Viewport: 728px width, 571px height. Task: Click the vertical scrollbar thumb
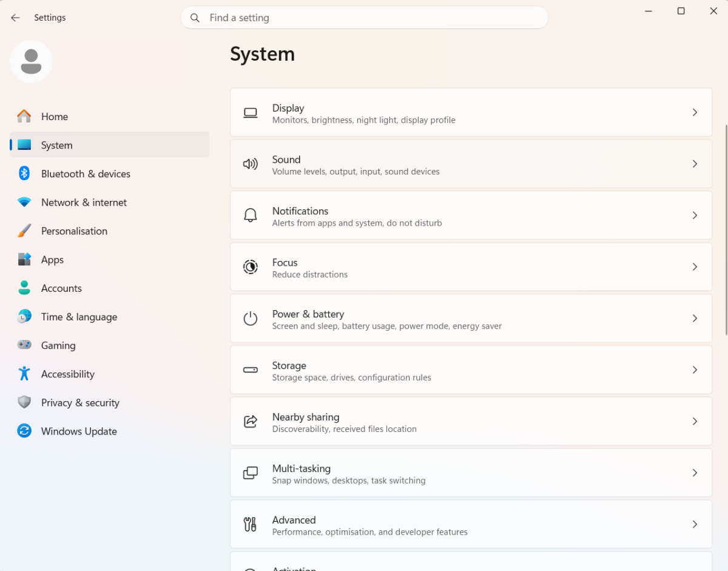726,230
